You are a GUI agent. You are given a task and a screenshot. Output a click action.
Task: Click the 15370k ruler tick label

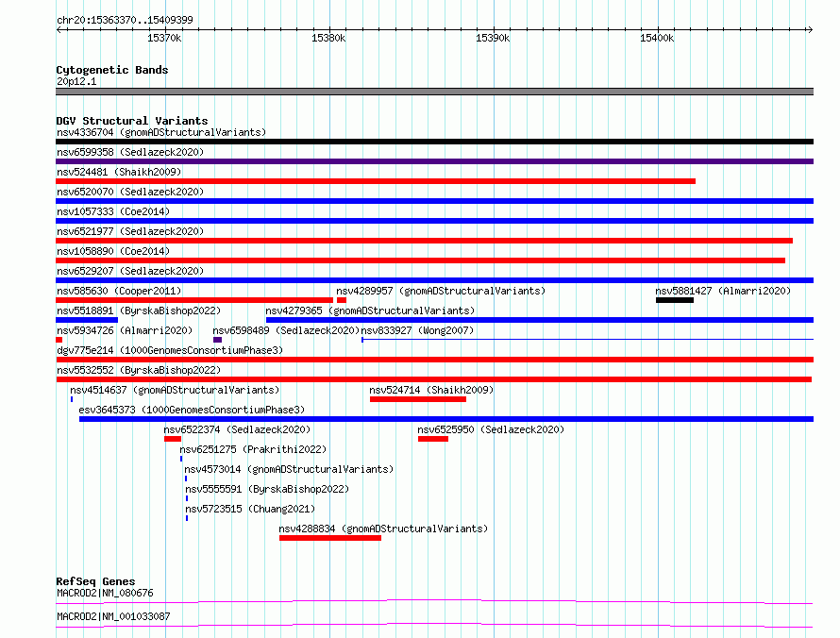pos(164,38)
